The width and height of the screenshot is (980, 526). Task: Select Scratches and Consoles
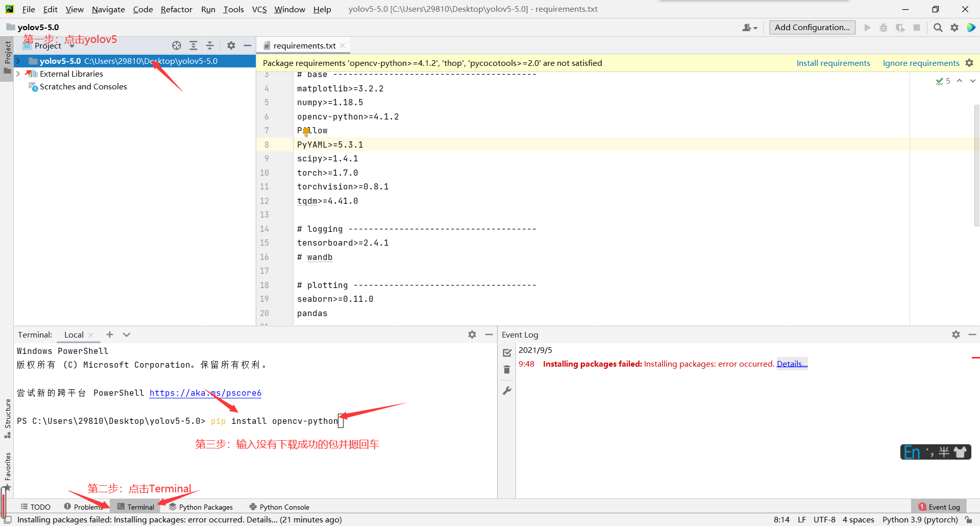(x=83, y=87)
